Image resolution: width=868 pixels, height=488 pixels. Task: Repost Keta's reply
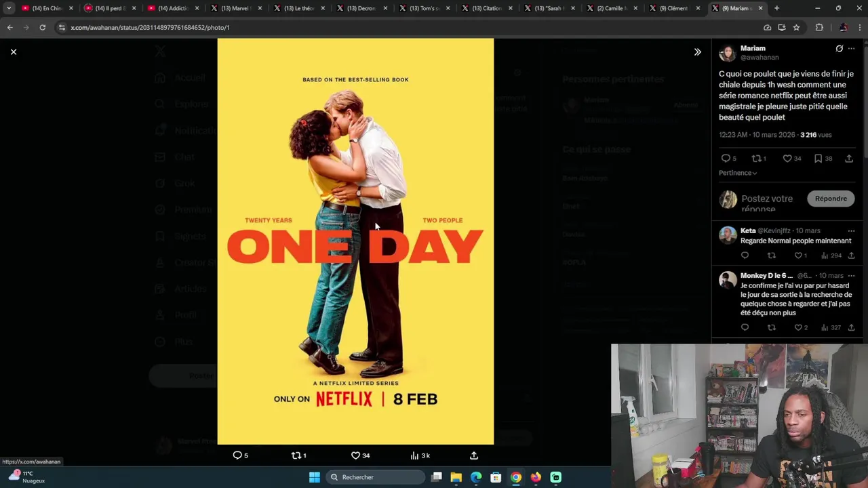point(771,256)
